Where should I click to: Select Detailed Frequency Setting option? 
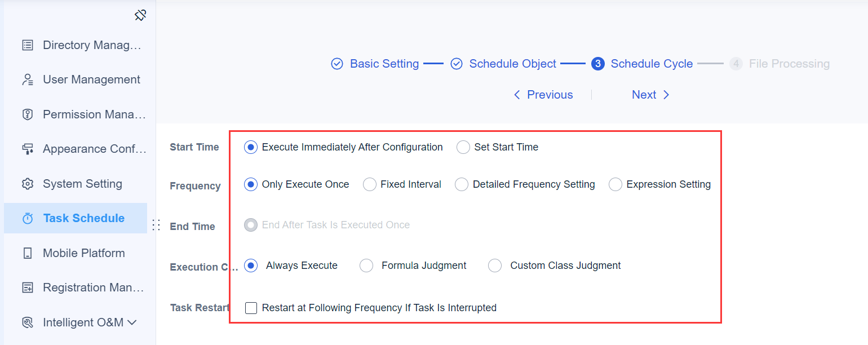(462, 184)
